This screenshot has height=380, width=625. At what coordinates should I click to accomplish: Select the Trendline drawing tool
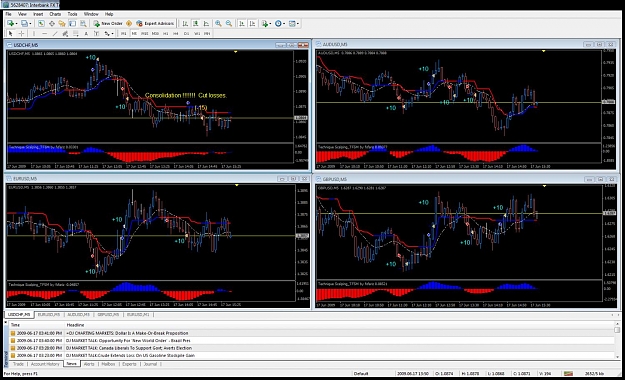[55, 33]
